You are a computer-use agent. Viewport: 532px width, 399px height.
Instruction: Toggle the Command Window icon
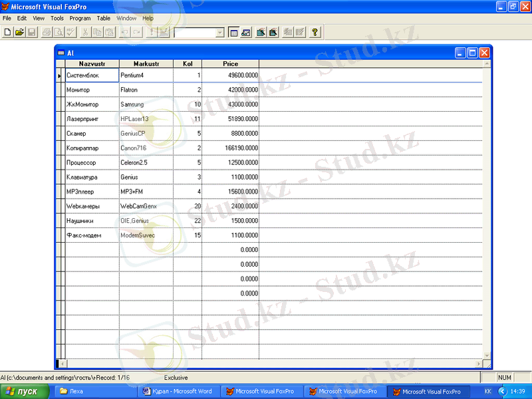point(233,32)
